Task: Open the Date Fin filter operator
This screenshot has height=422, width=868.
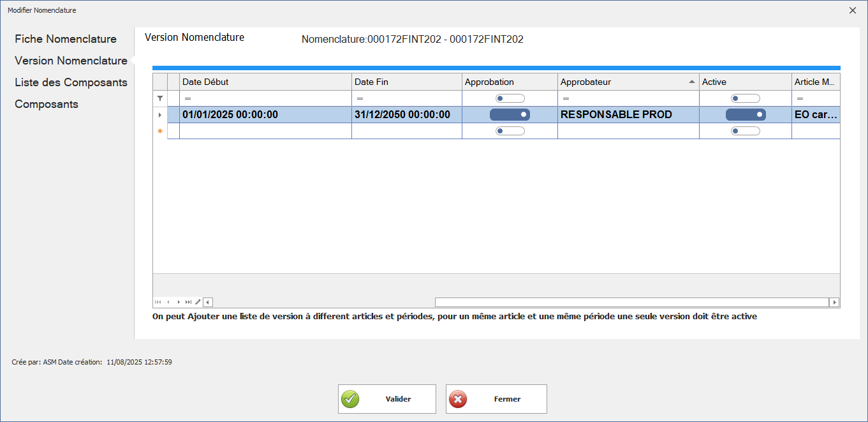Action: [360, 98]
